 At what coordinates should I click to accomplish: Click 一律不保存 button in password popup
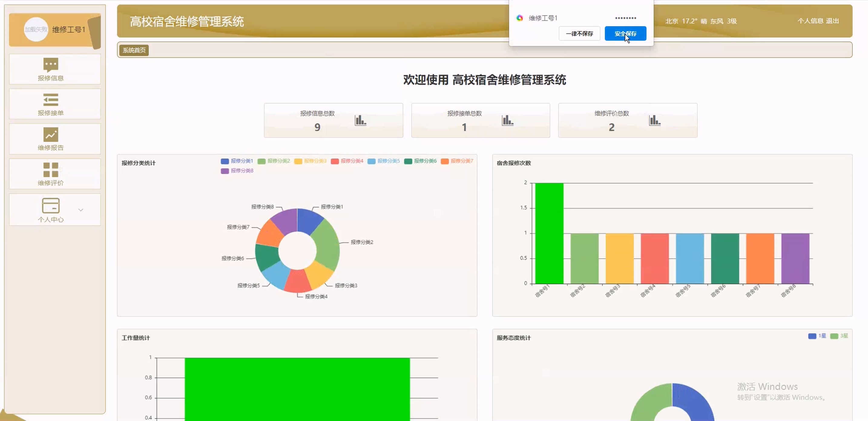[579, 33]
